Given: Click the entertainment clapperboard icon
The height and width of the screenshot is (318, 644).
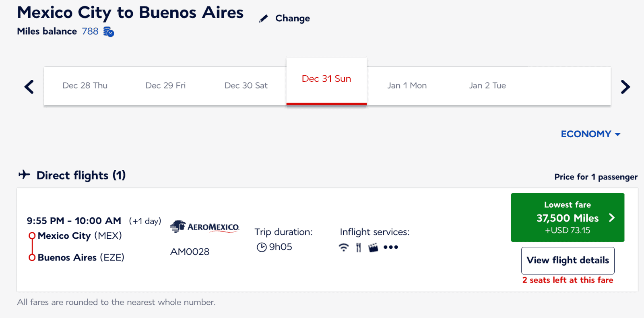Looking at the screenshot, I should coord(374,247).
